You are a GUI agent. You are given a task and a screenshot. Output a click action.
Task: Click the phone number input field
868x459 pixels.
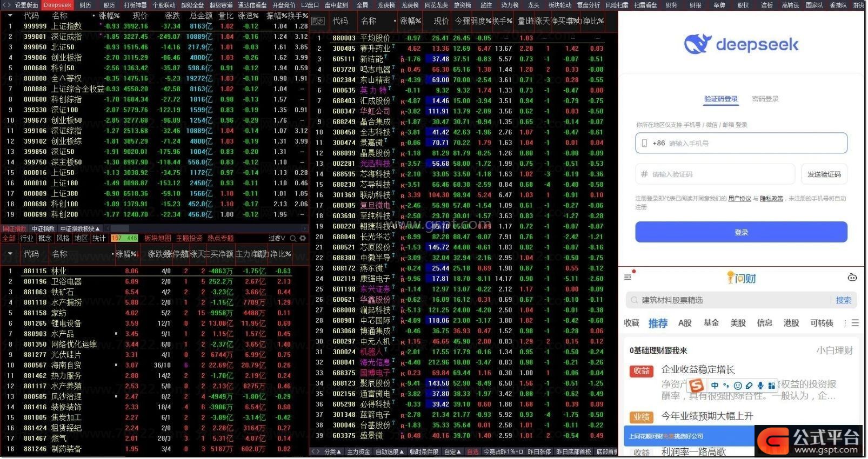(x=746, y=144)
